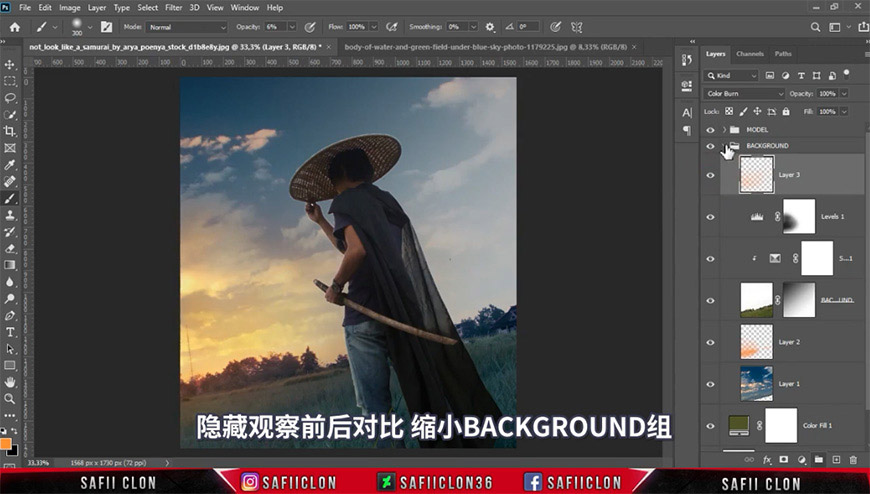Viewport: 870px width, 494px height.
Task: Open the Smoothing 0% dropdown arrow
Action: 473,27
